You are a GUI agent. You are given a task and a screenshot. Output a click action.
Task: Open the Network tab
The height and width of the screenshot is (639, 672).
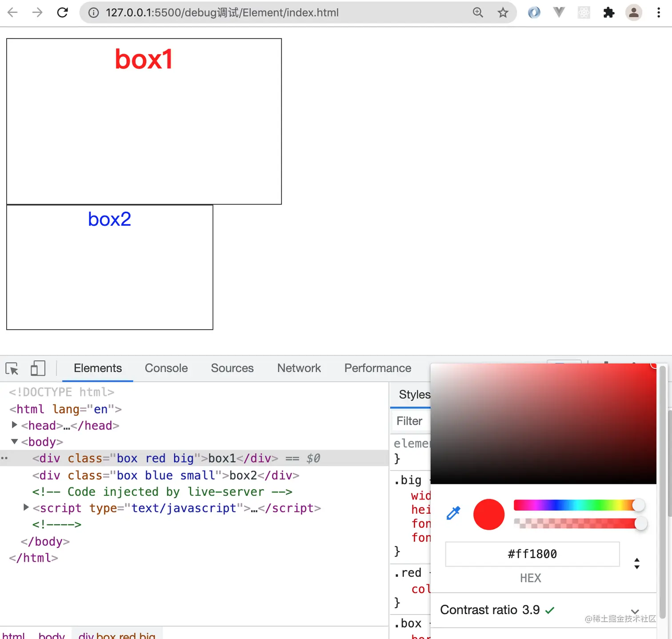coord(299,368)
